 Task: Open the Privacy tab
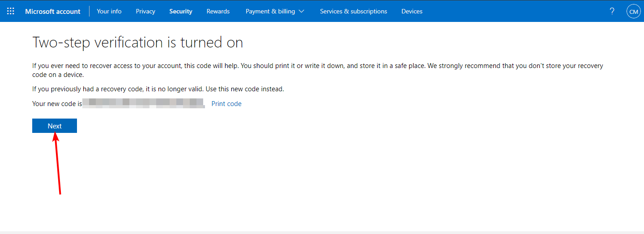coord(145,11)
